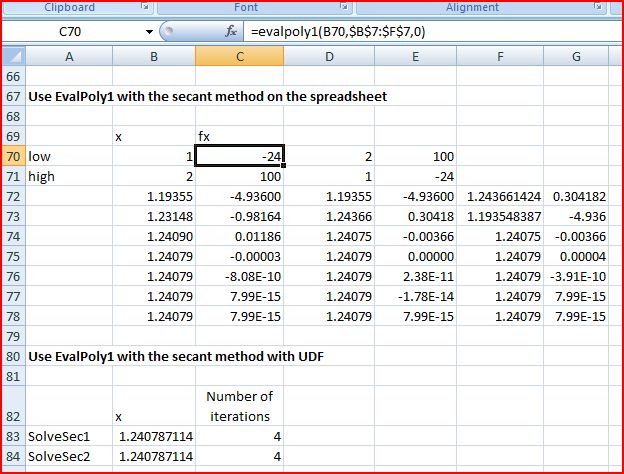Click cell G72 showing 0.304182
The image size is (624, 474).
pos(576,196)
